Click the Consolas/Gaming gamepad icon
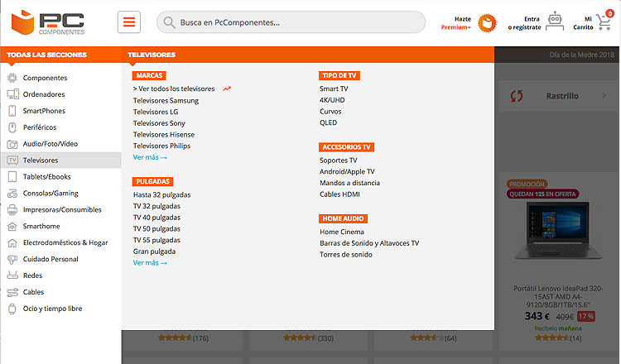 (12, 194)
